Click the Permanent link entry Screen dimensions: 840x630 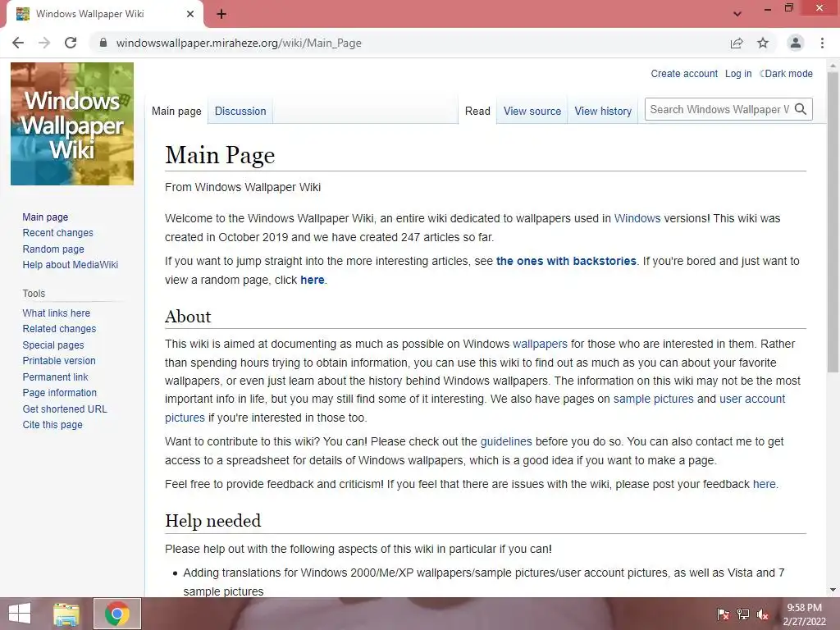click(55, 377)
